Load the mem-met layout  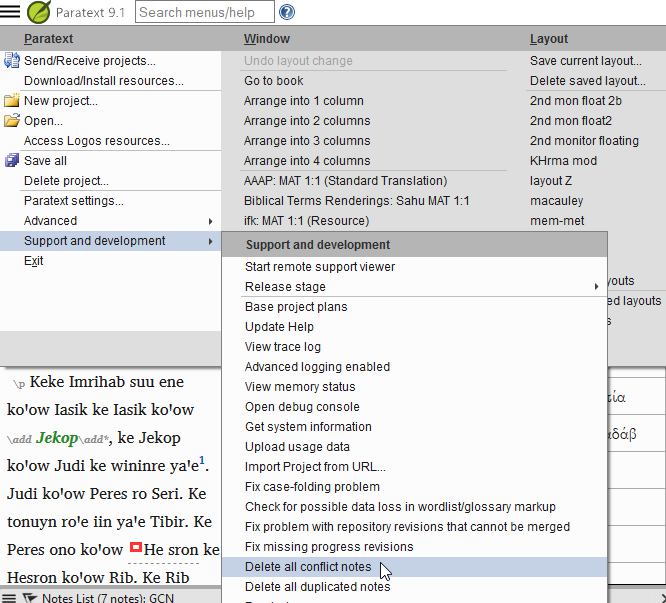click(x=557, y=221)
